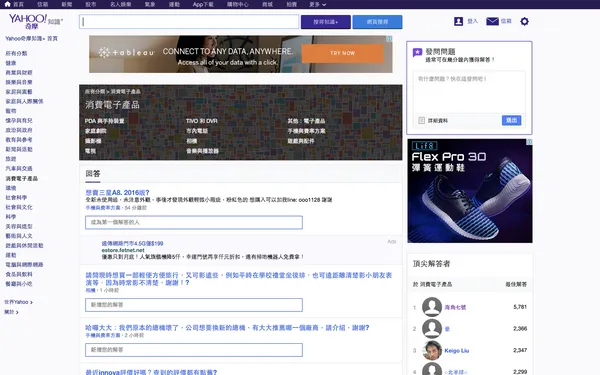Open App下載 in the top navigation bar
Screen dimensions: 600x375
coord(203,5)
